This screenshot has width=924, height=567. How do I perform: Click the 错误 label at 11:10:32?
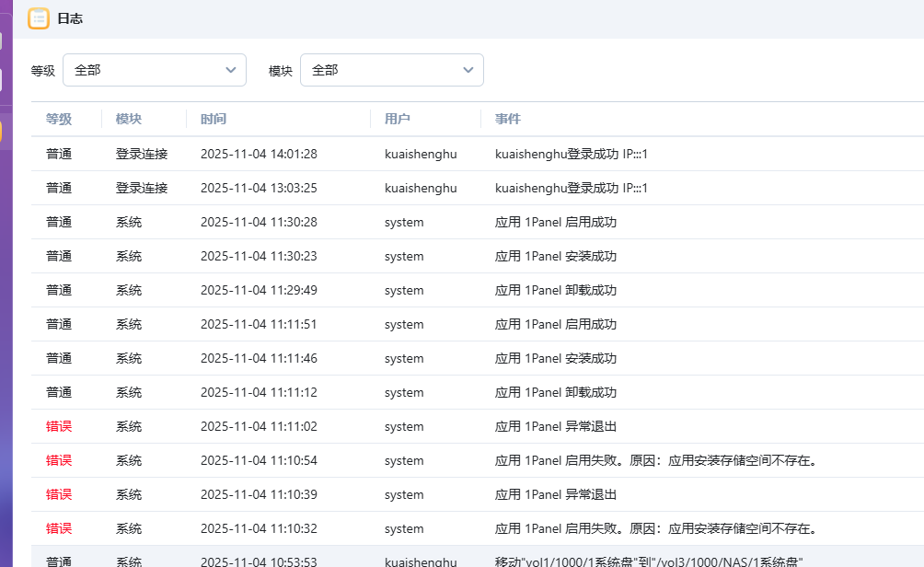[59, 528]
